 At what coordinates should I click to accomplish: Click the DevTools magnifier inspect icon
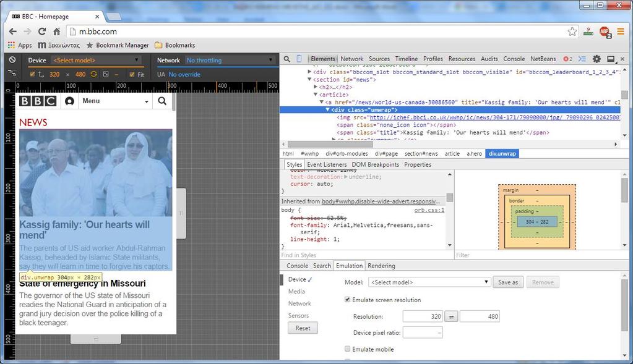pyautogui.click(x=286, y=59)
